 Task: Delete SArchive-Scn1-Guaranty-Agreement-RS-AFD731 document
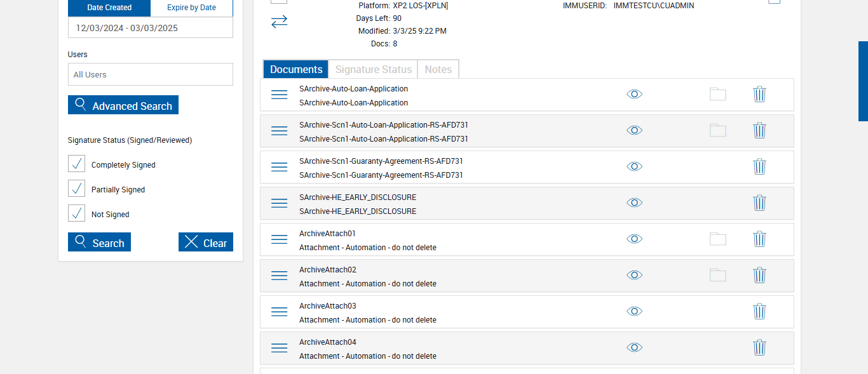click(x=759, y=166)
